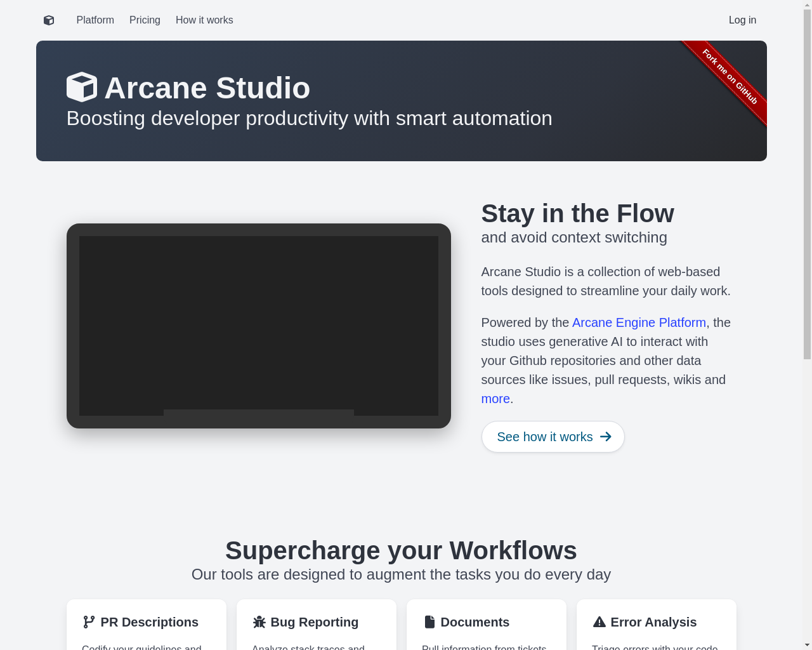This screenshot has width=812, height=650.
Task: Click the large cube icon beside Arcane Studio
Action: point(82,87)
